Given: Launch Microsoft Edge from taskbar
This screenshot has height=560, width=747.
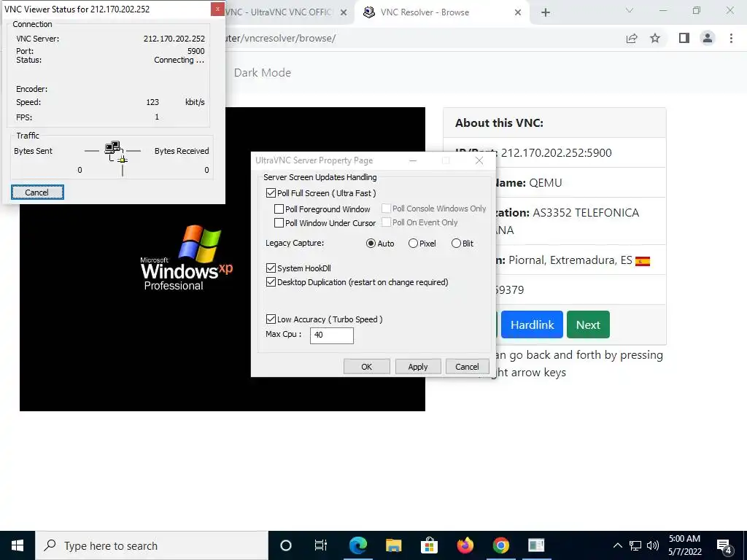Looking at the screenshot, I should [x=358, y=545].
